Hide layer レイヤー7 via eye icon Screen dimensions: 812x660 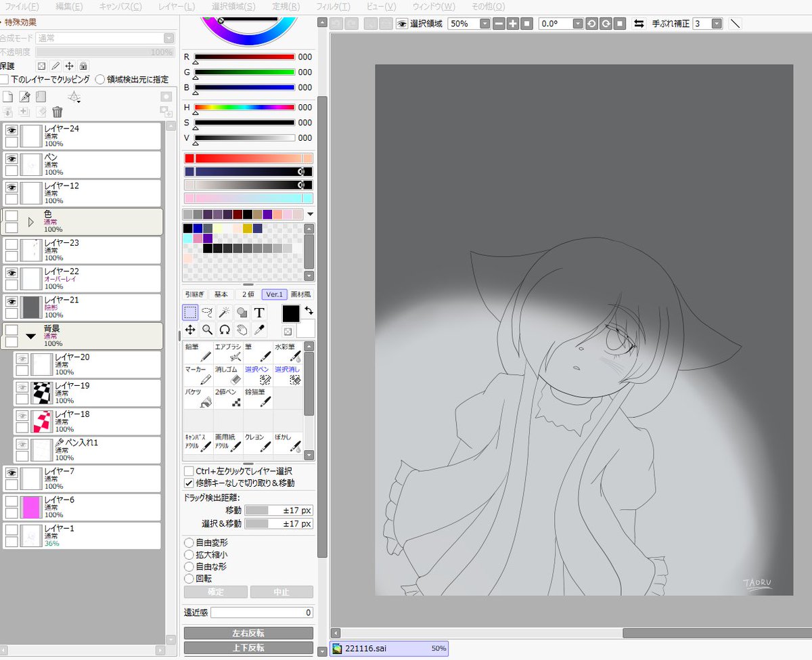coord(12,472)
